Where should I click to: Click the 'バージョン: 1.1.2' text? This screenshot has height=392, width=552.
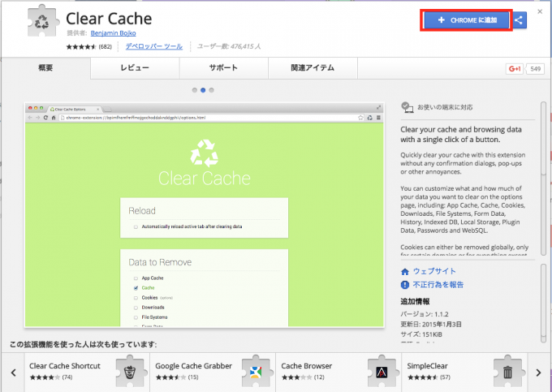[425, 314]
